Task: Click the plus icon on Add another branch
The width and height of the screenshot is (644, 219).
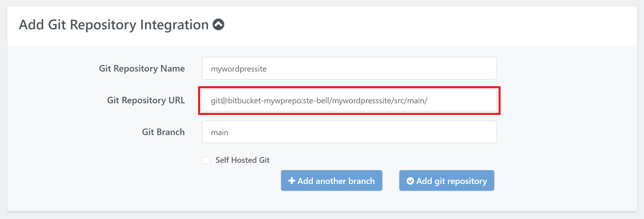Action: click(x=292, y=181)
